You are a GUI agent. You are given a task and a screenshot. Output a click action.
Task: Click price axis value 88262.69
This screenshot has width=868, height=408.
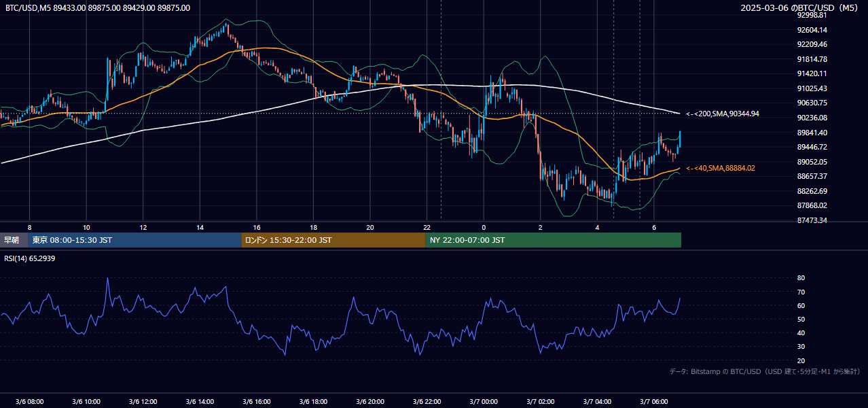pyautogui.click(x=812, y=191)
